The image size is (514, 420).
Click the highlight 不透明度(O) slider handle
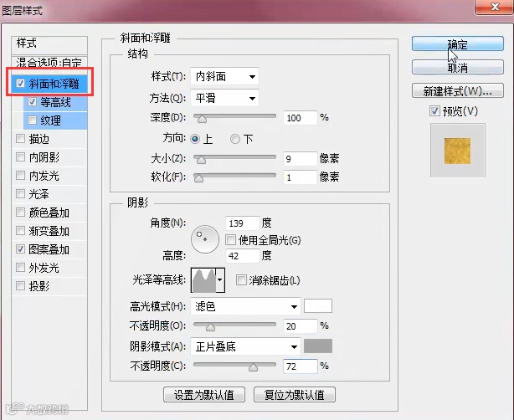[x=210, y=327]
